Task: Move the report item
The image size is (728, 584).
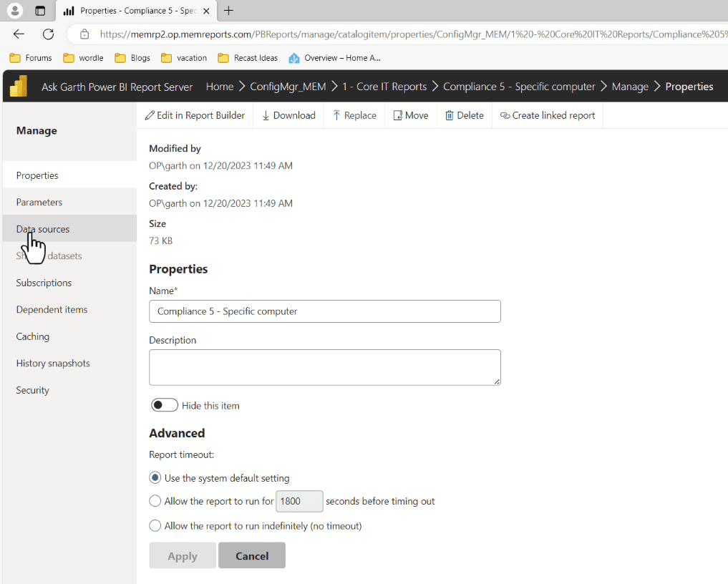Action: [x=411, y=115]
